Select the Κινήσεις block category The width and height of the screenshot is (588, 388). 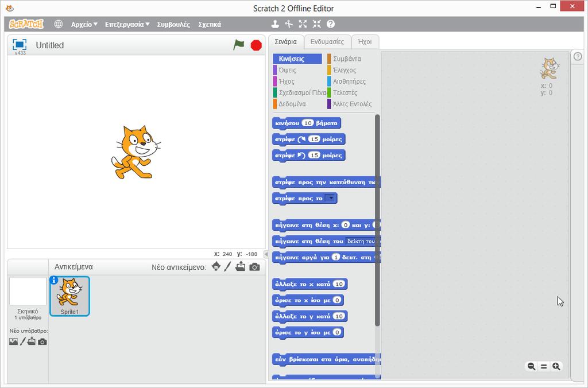click(x=297, y=59)
